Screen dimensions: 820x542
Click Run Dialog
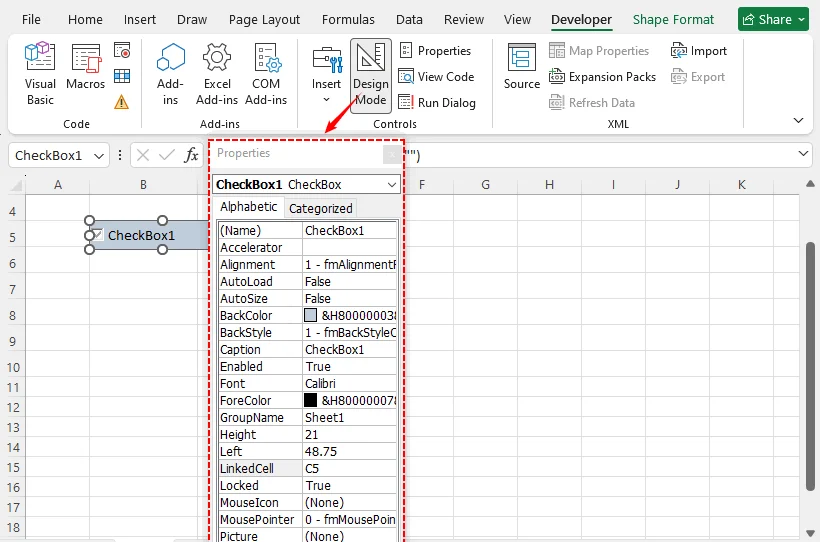coord(437,103)
